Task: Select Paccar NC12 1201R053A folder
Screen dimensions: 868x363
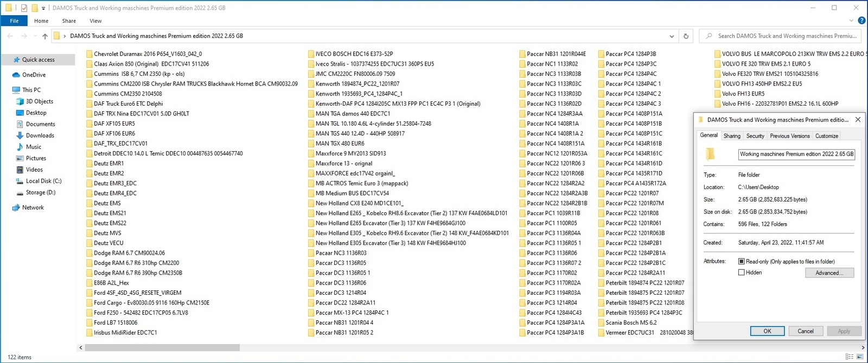Action: (x=553, y=154)
